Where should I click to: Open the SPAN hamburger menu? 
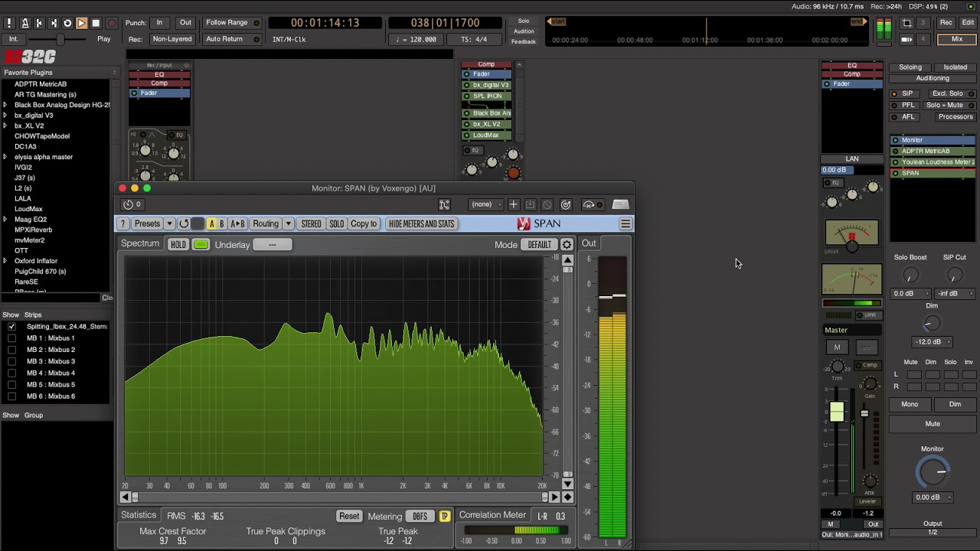(626, 223)
